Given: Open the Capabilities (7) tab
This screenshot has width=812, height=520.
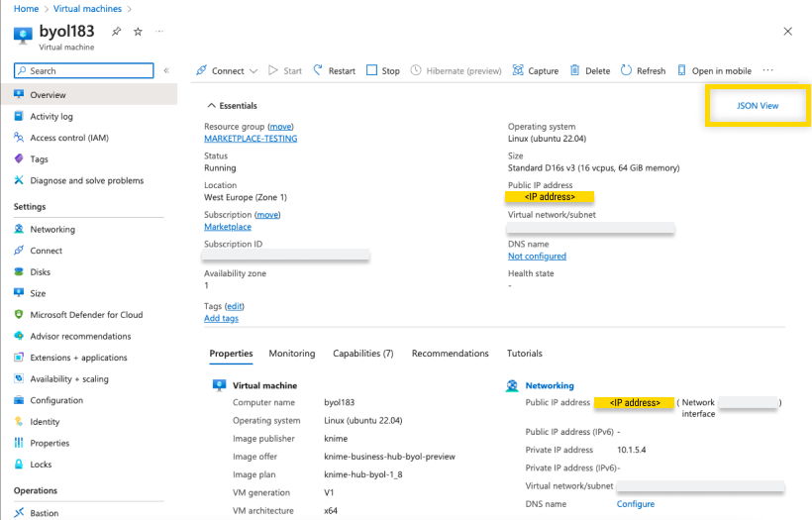Looking at the screenshot, I should (362, 354).
